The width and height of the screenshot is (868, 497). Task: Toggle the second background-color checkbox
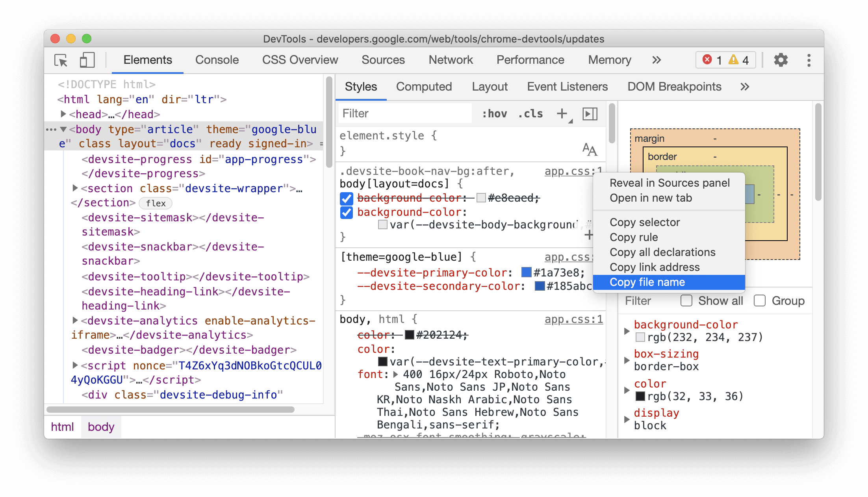pyautogui.click(x=346, y=212)
